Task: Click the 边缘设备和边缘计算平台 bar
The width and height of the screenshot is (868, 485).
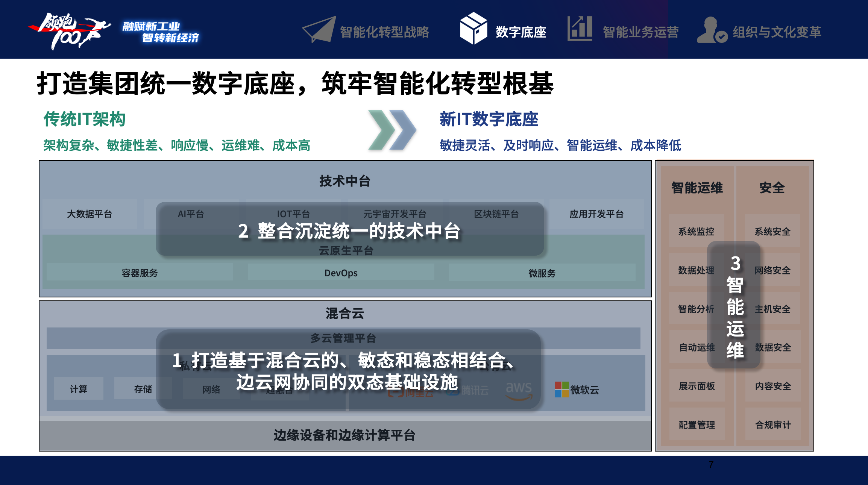Action: pos(345,435)
